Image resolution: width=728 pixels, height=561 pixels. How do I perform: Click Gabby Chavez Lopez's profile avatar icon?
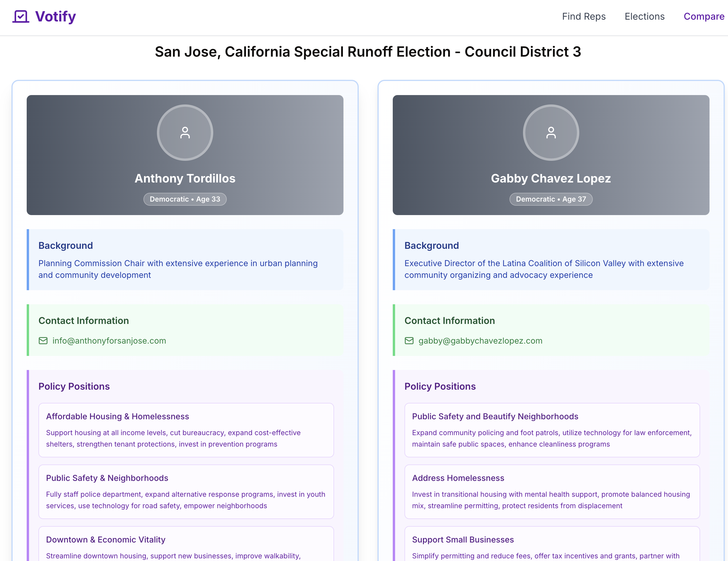[551, 133]
